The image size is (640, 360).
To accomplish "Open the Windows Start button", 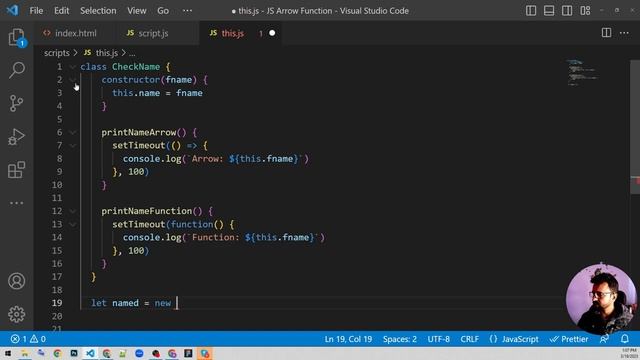I will pyautogui.click(x=8, y=353).
